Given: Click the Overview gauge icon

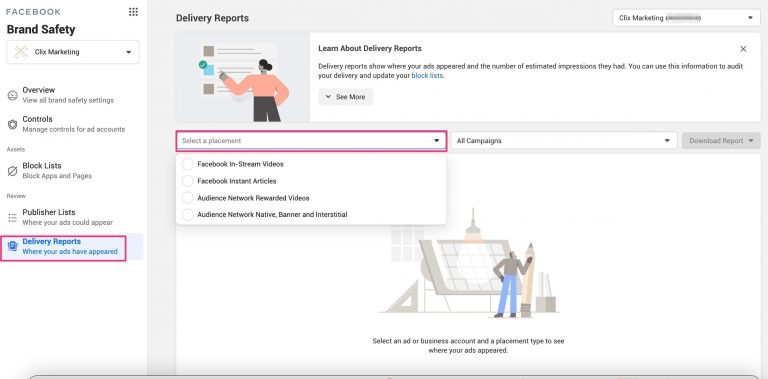Looking at the screenshot, I should click(x=13, y=95).
